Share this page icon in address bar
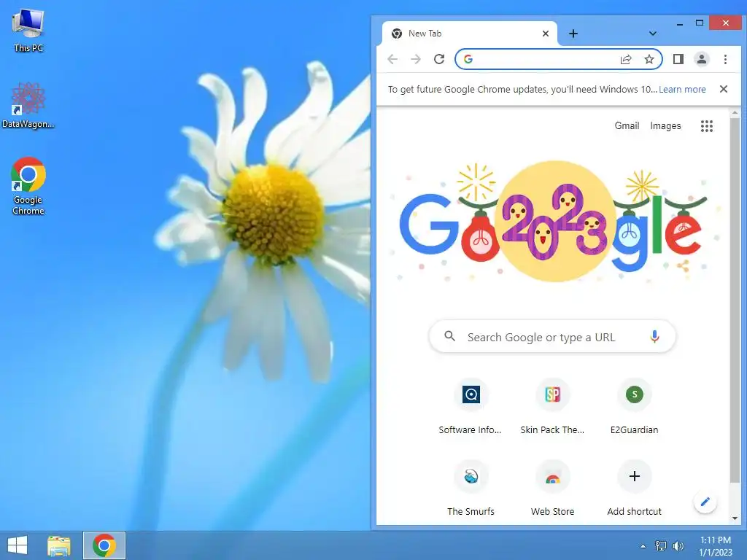Viewport: 747px width, 560px height. point(626,59)
